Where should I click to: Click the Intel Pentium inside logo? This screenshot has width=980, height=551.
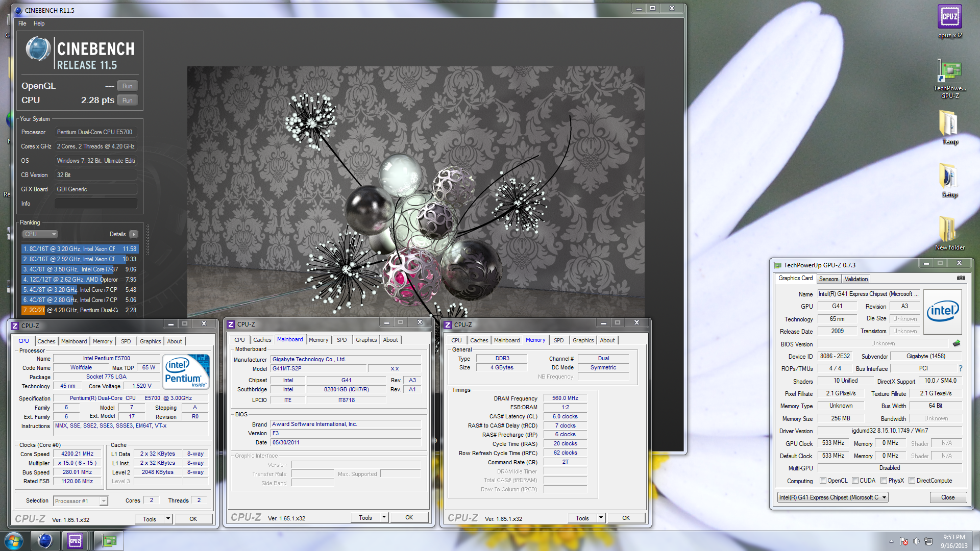point(186,371)
